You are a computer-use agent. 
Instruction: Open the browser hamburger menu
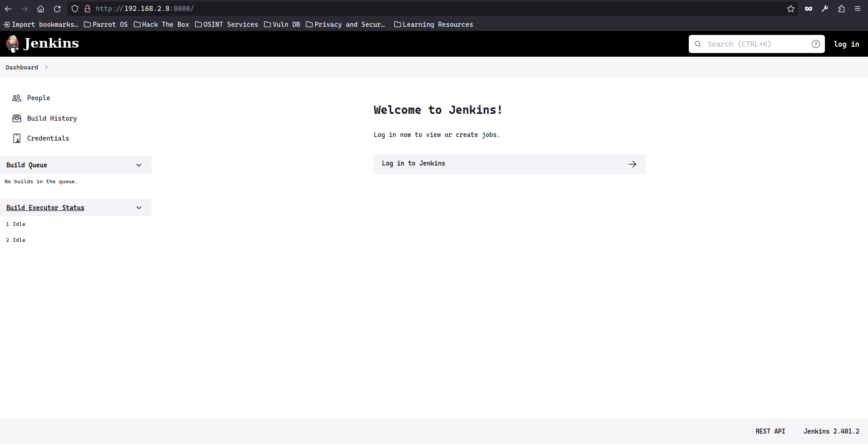[x=858, y=9]
